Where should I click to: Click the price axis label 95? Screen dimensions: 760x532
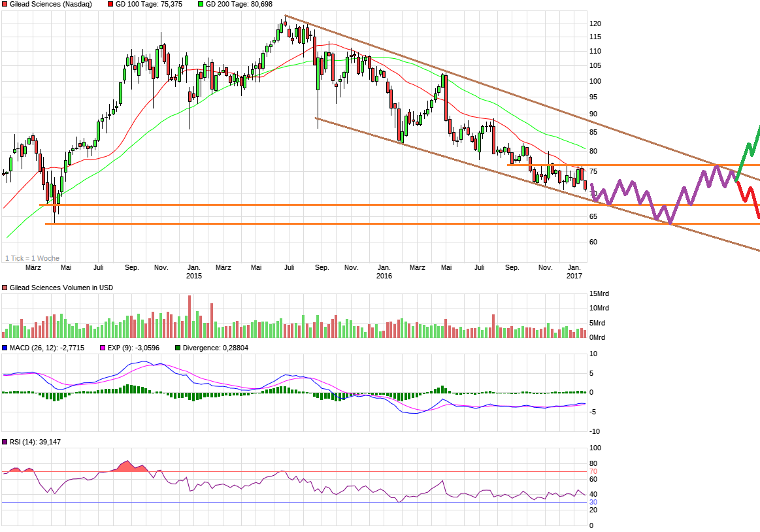tap(593, 97)
